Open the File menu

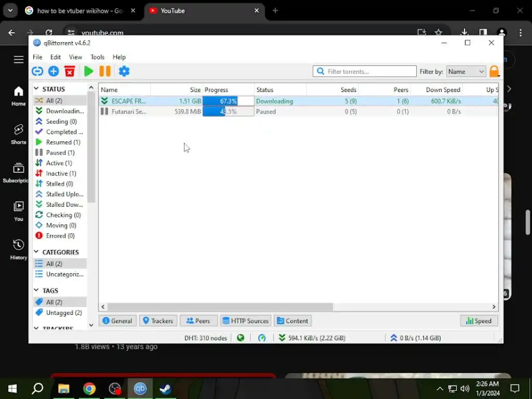coord(37,57)
